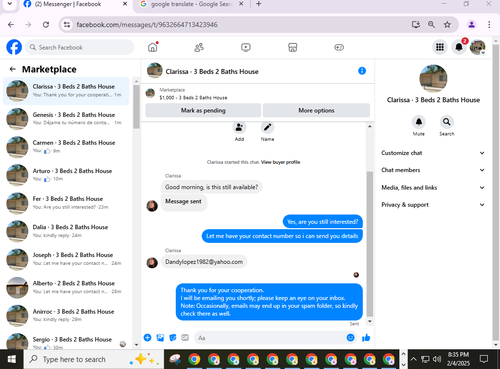The width and height of the screenshot is (500, 369).
Task: Expand Chat members section
Action: point(433,170)
